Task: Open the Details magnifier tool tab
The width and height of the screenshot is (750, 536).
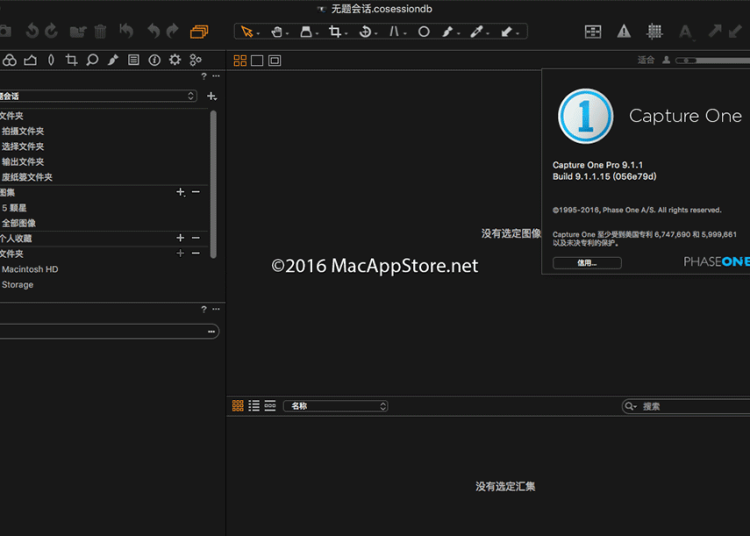Action: [92, 60]
